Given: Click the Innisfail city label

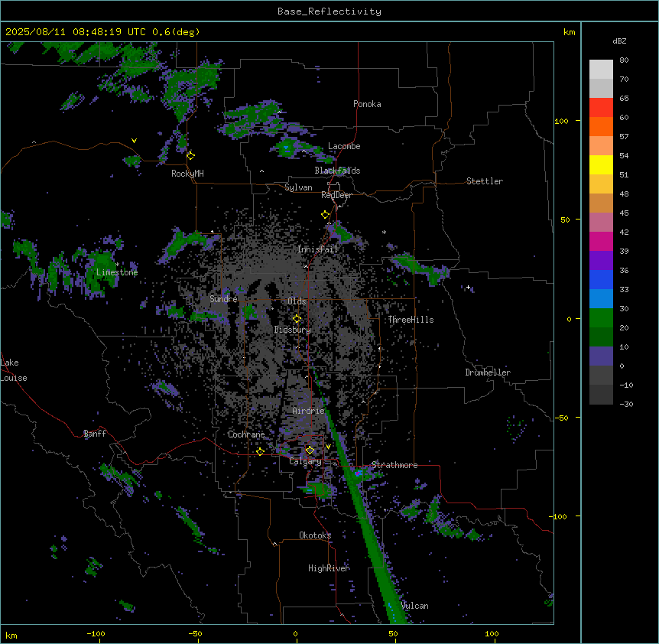Looking at the screenshot, I should pyautogui.click(x=318, y=249).
